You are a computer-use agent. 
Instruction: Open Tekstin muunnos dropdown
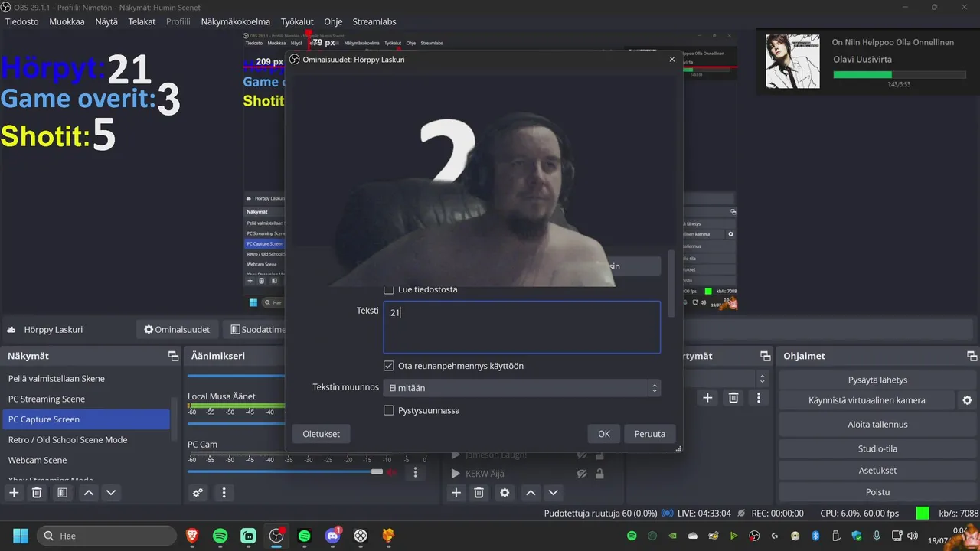pos(522,388)
